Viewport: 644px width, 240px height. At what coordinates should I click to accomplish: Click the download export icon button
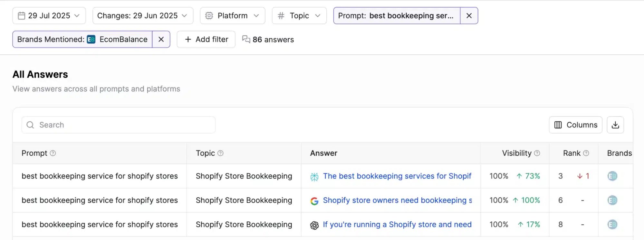coord(615,125)
